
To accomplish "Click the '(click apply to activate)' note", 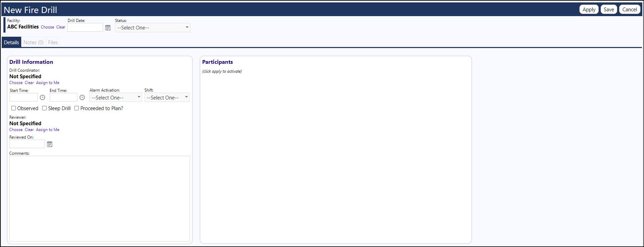I will 222,71.
